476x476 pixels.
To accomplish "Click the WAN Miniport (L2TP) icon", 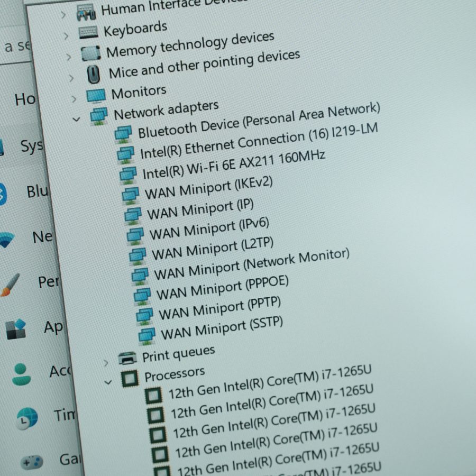I will [x=138, y=257].
